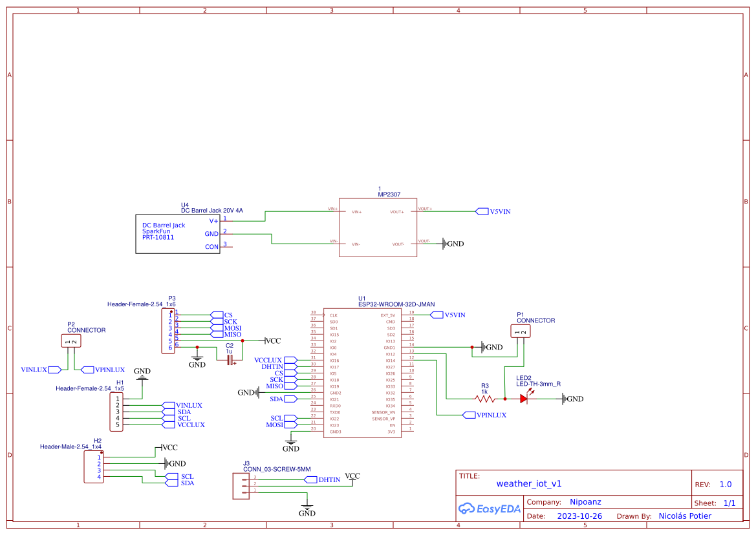The width and height of the screenshot is (756, 535).
Task: Click drawn by name Nicolás Potier
Action: (685, 516)
